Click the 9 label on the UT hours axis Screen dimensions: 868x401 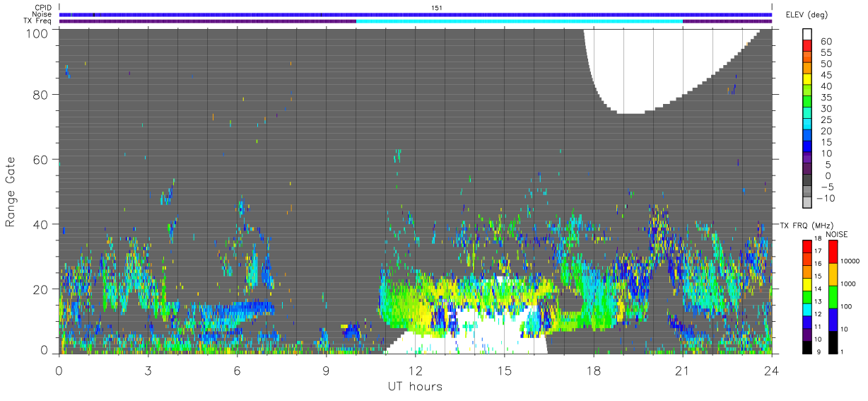point(326,370)
